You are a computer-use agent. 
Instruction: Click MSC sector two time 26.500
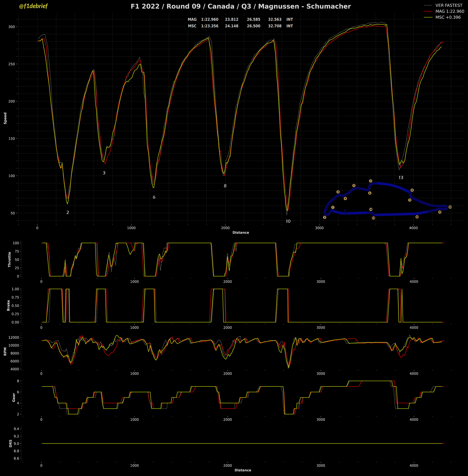pos(254,26)
